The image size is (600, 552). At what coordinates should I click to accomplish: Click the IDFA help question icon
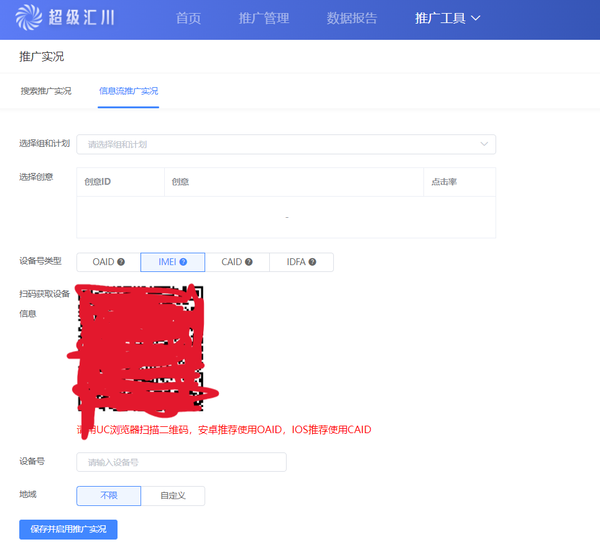[312, 262]
